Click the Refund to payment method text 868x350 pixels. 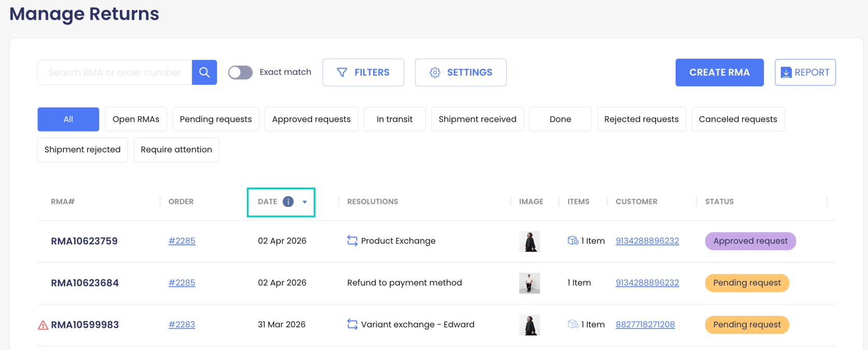(x=405, y=283)
